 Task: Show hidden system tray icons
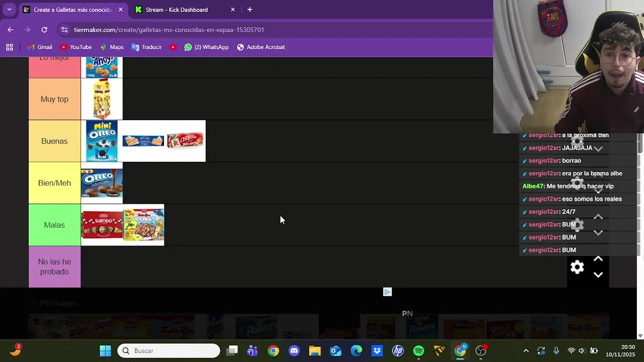click(x=526, y=350)
